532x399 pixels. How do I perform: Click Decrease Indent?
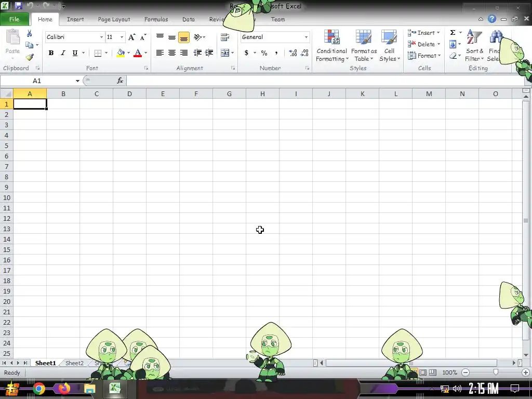(x=197, y=52)
